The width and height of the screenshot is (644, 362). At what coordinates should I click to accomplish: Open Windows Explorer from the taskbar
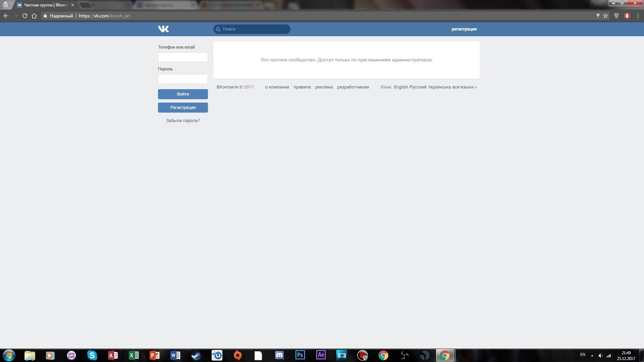[x=30, y=355]
